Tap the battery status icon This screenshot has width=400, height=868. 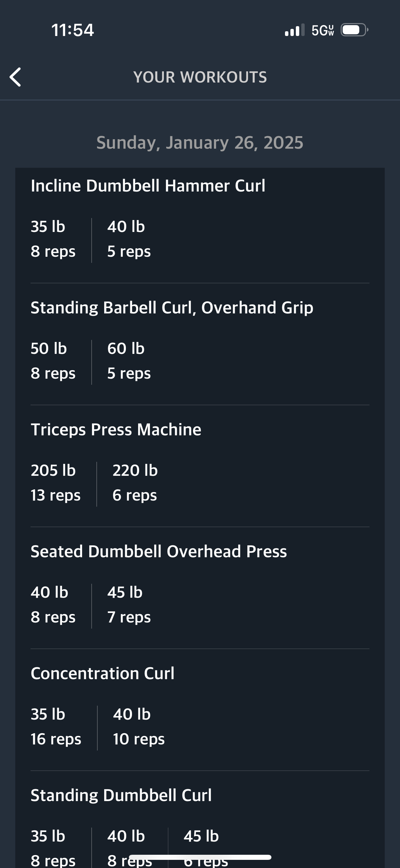[x=354, y=30]
